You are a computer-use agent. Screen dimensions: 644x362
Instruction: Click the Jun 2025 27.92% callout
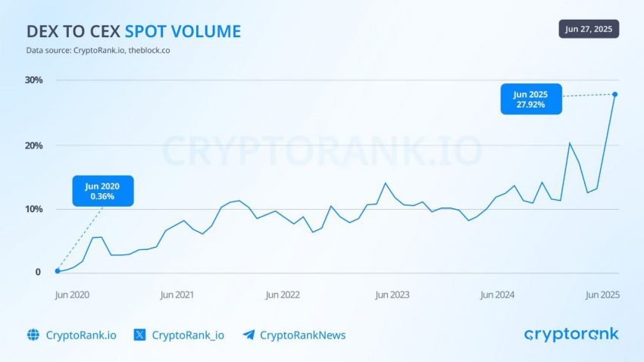531,99
